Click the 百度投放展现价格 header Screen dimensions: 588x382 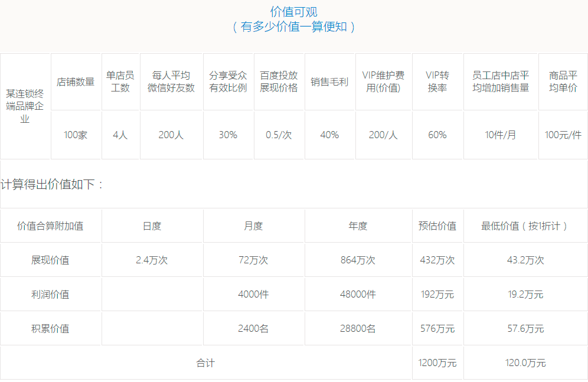click(x=279, y=81)
